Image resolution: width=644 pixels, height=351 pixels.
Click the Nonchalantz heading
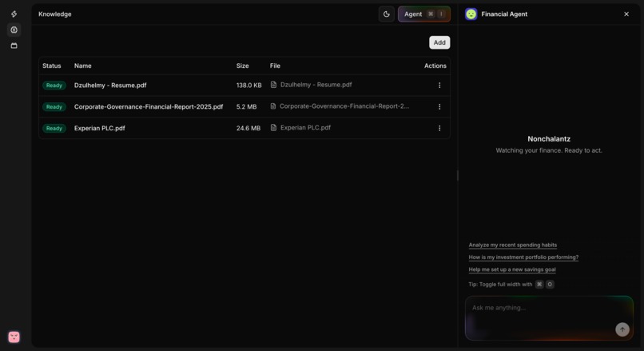coord(549,139)
